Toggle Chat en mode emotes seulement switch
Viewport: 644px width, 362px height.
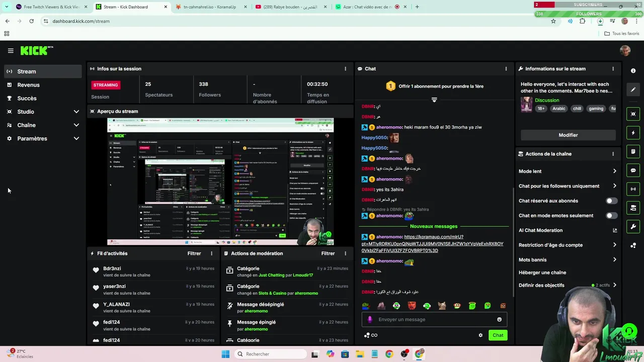(611, 216)
